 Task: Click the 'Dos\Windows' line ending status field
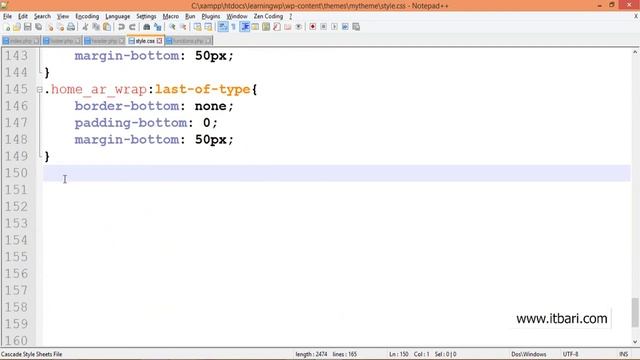(529, 354)
